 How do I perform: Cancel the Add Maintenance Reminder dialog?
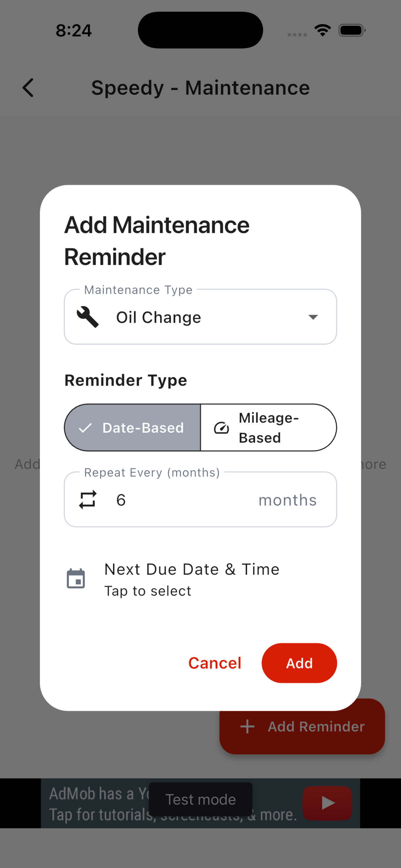click(215, 663)
